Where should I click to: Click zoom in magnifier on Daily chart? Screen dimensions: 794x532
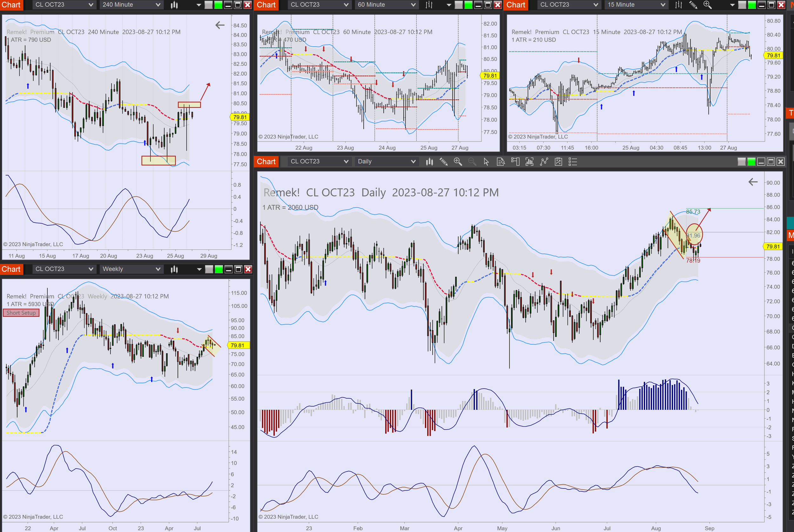coord(458,162)
